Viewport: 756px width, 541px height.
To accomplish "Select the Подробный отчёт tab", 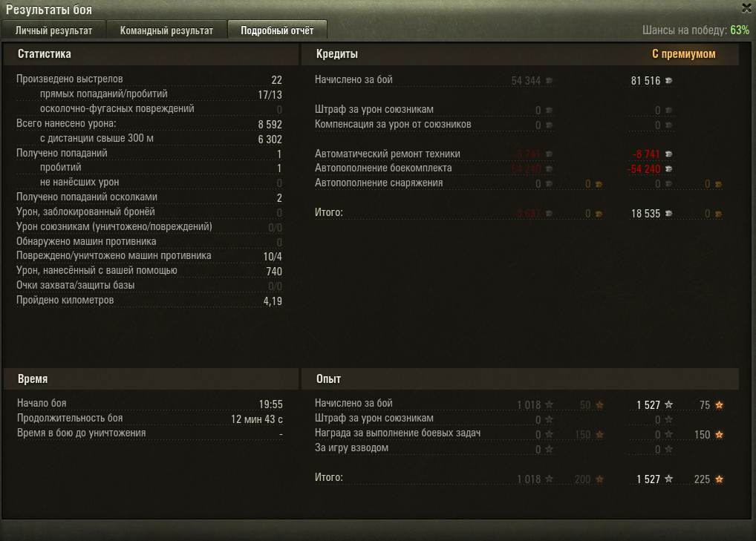I will coord(277,30).
